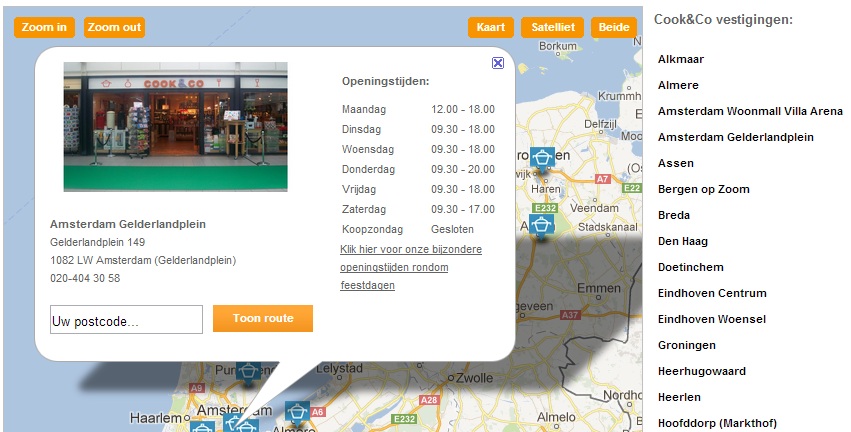The width and height of the screenshot is (851, 432).
Task: Click the Cook&Co storefront photo
Action: (x=175, y=126)
